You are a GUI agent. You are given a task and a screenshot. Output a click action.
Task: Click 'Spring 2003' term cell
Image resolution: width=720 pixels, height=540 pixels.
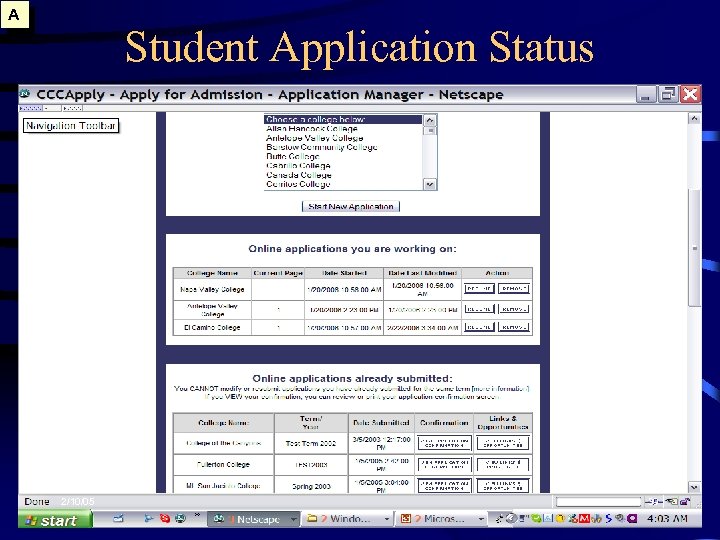tap(311, 486)
